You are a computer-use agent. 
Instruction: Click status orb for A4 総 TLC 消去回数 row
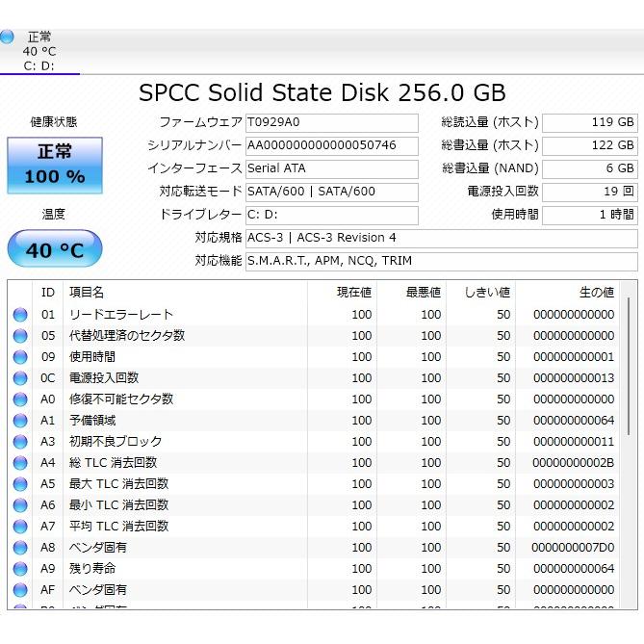point(20,463)
